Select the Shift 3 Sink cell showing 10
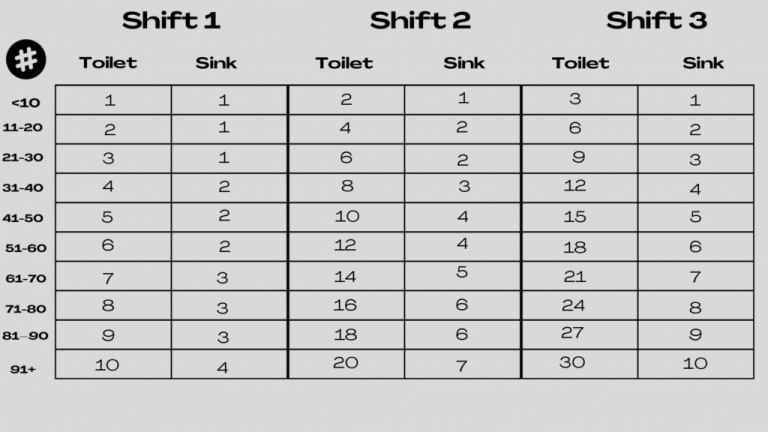This screenshot has width=768, height=432. tap(695, 364)
